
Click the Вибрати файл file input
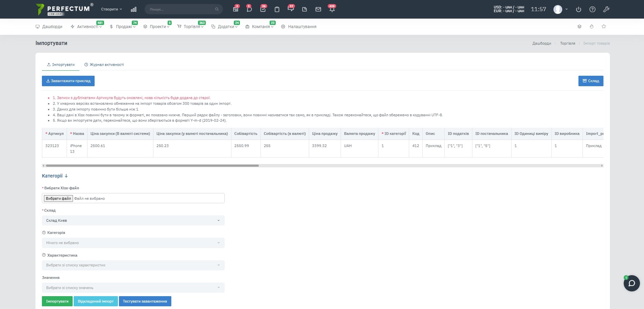(x=58, y=198)
